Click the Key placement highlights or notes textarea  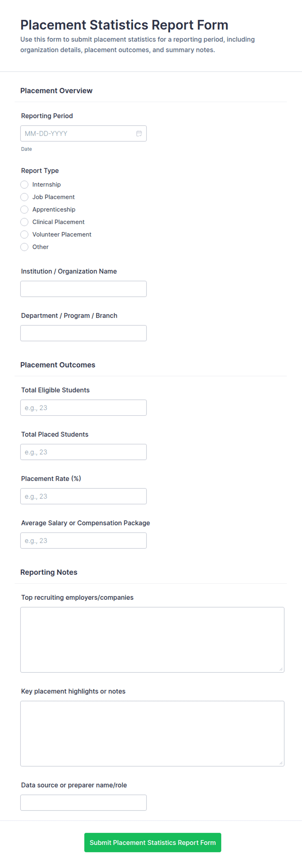(152, 733)
